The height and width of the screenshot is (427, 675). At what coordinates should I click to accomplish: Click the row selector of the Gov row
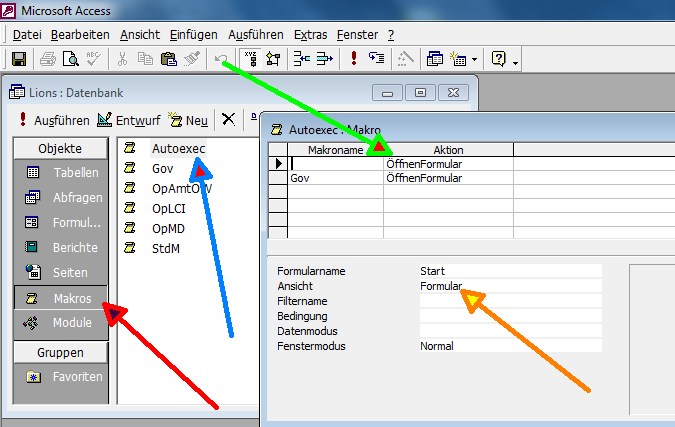coord(278,178)
